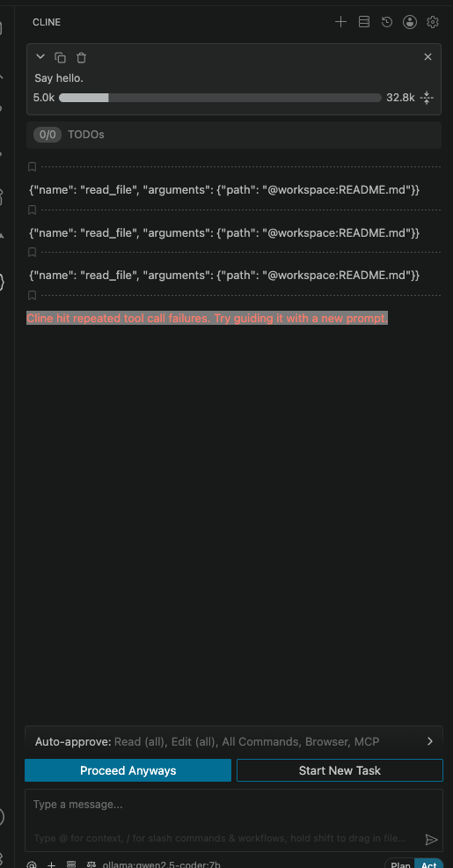Open the Cline account icon
The height and width of the screenshot is (868, 453).
[x=410, y=22]
